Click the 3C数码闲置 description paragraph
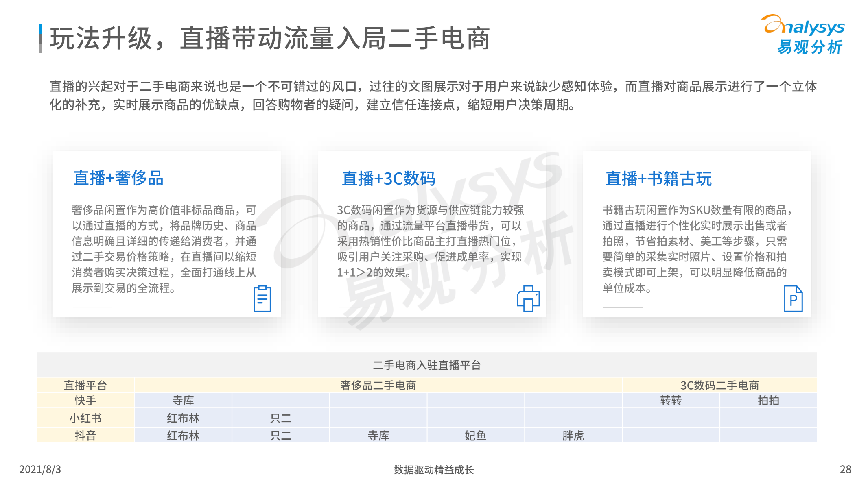Screen dimensions: 868x488 click(x=430, y=241)
